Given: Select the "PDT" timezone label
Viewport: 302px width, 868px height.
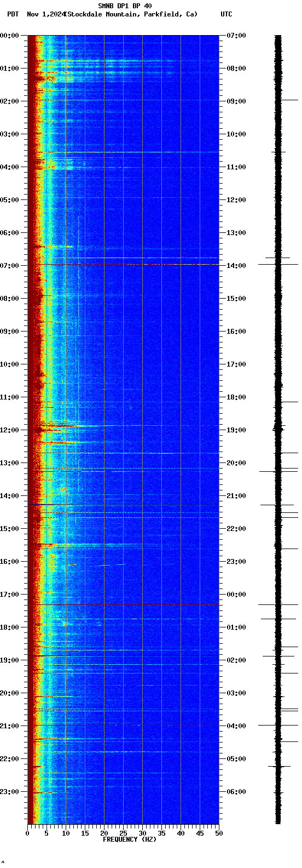Looking at the screenshot, I should 13,14.
